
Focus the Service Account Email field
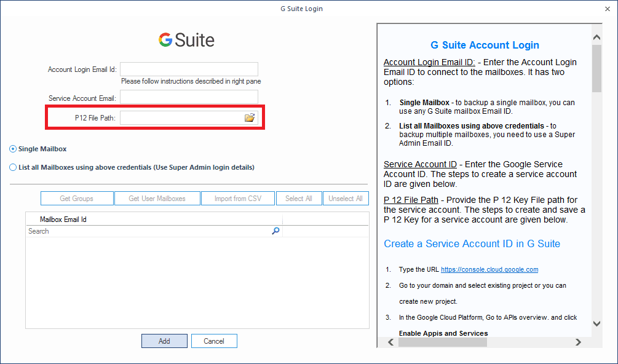189,97
